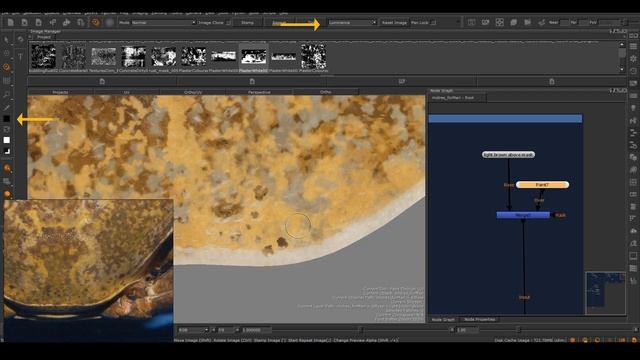
Task: Click Image Manager scrollbar up arrow
Action: coord(622,44)
